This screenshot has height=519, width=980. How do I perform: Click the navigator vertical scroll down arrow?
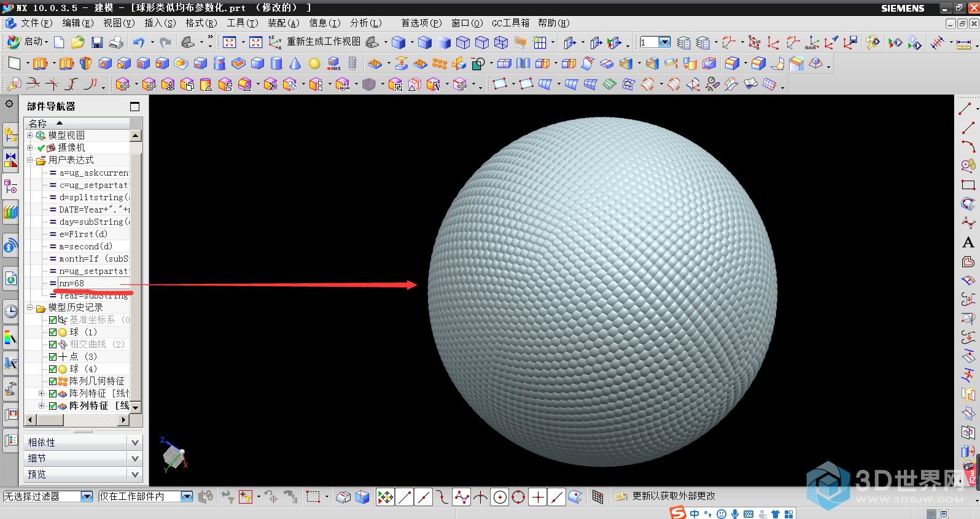click(136, 407)
